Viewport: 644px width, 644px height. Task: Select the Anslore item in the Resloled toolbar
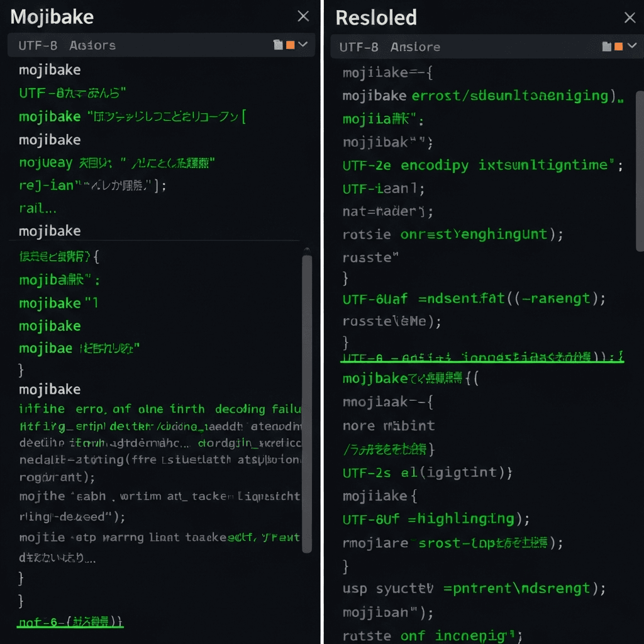tap(415, 47)
